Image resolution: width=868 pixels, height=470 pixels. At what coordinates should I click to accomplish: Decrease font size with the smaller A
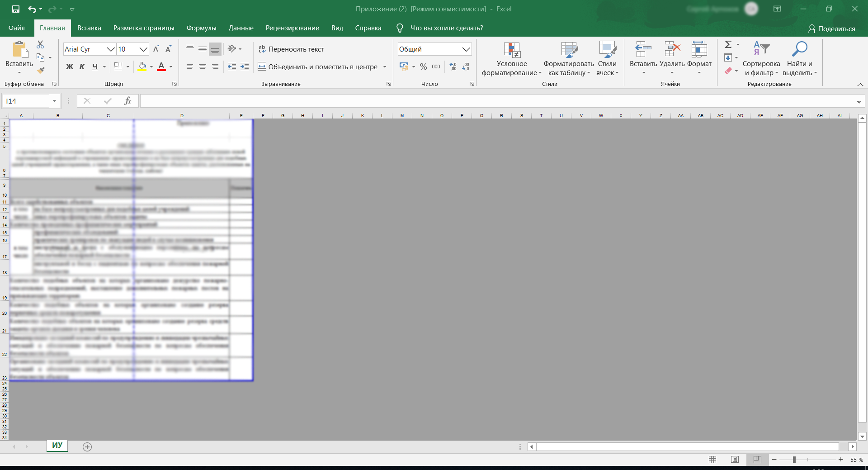(x=168, y=49)
